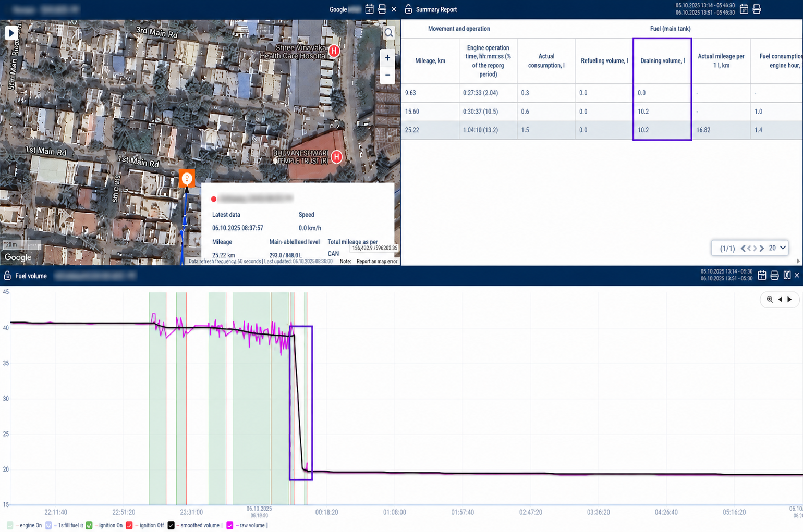Click Shree Vinayaka hospital marker
The height and width of the screenshot is (532, 803).
coord(334,51)
